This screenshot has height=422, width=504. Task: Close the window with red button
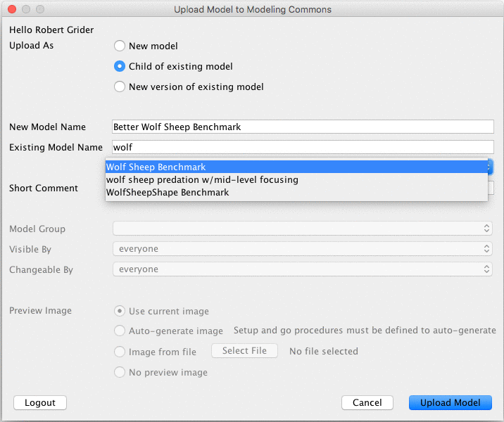coord(11,10)
